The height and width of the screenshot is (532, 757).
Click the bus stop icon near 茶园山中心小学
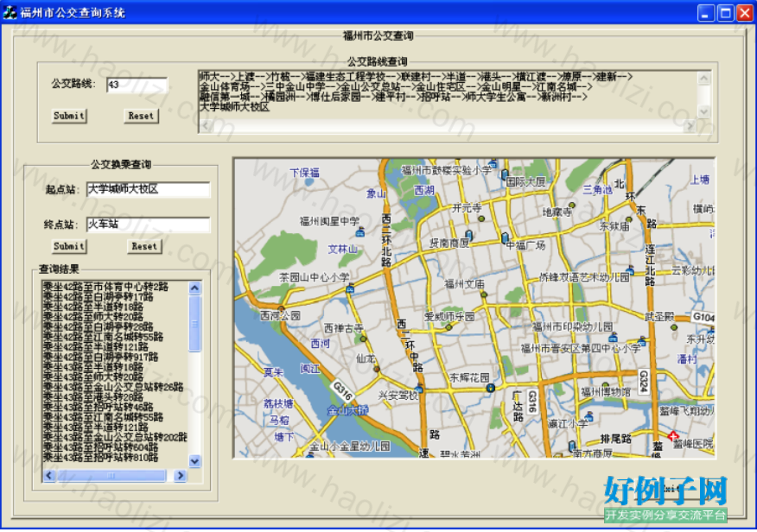point(350,288)
